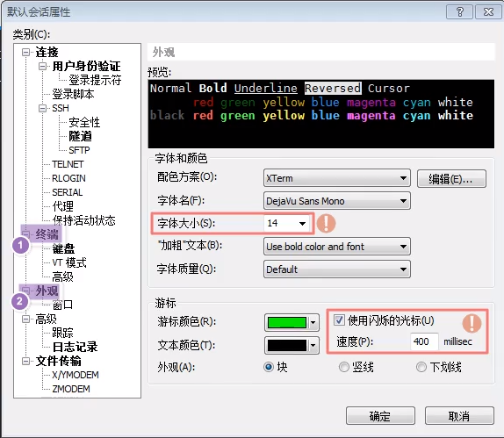Screen dimensions: 504x438
Task: Open the 文本颜色 dropdown arrow
Action: [x=313, y=346]
